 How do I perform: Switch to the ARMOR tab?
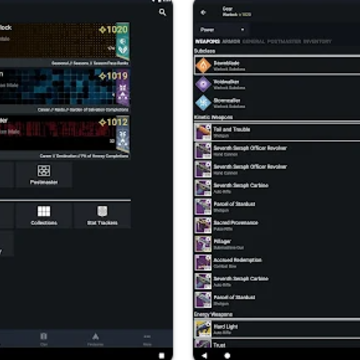(x=231, y=41)
